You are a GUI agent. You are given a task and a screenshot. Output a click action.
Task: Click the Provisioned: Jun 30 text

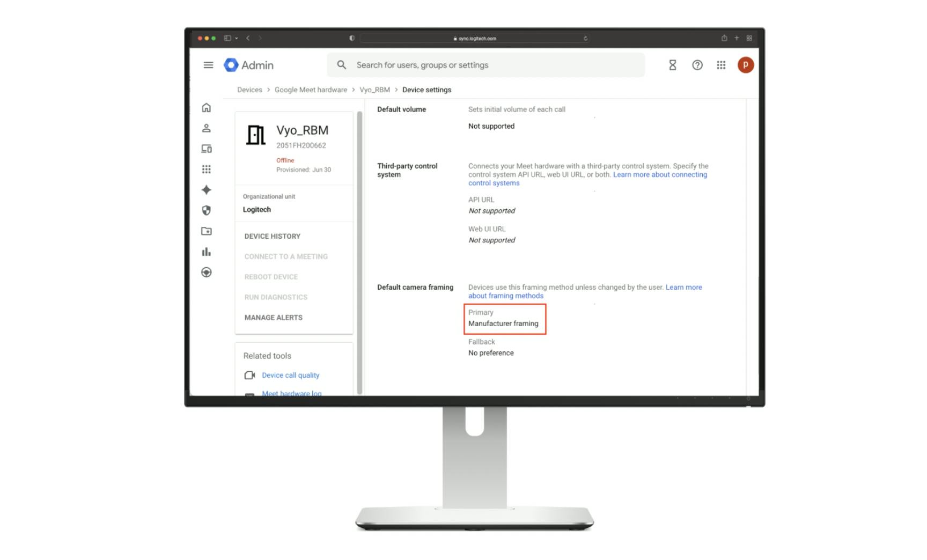coord(304,170)
